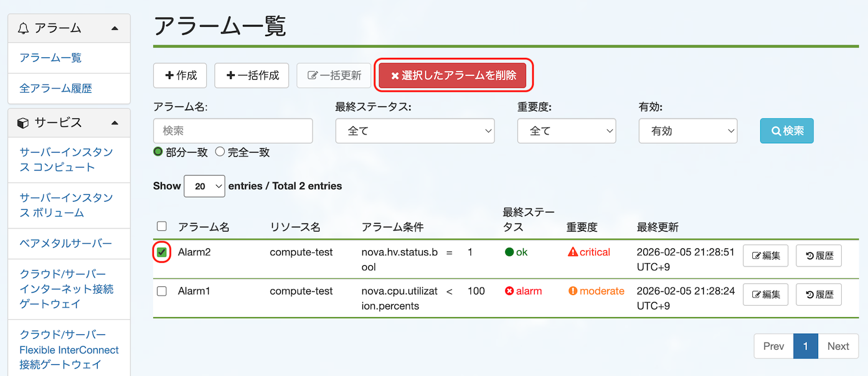This screenshot has width=868, height=376.
Task: Open the 最終ステータス dropdown
Action: point(415,131)
